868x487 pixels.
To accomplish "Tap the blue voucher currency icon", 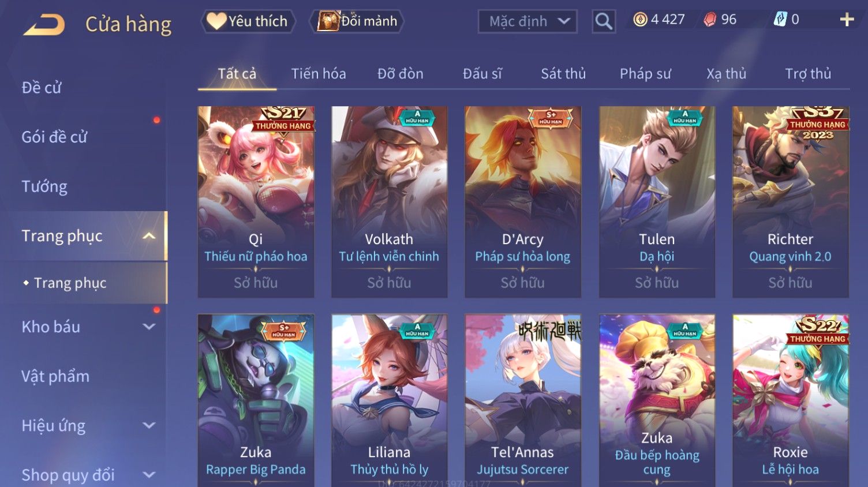I will point(780,20).
